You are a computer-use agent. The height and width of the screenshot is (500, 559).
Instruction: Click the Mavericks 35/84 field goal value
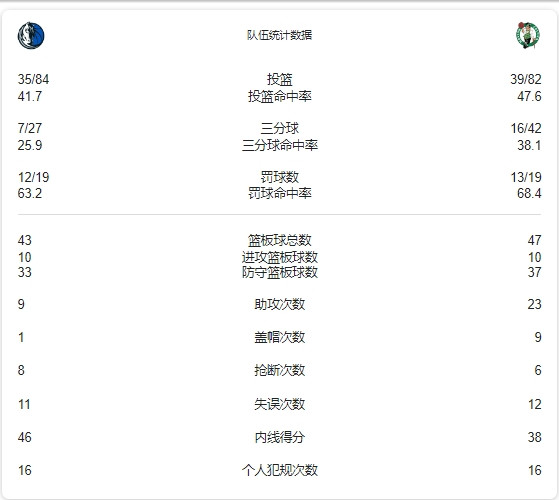[33, 79]
